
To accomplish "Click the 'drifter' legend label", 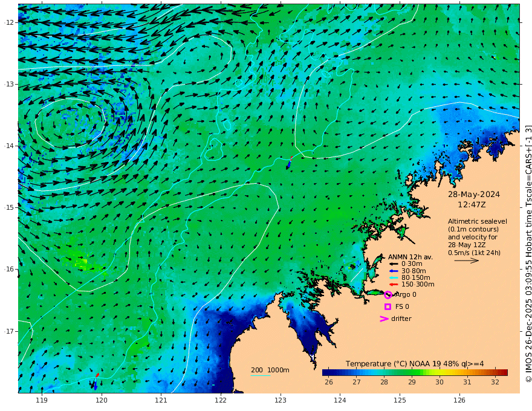I will (401, 319).
